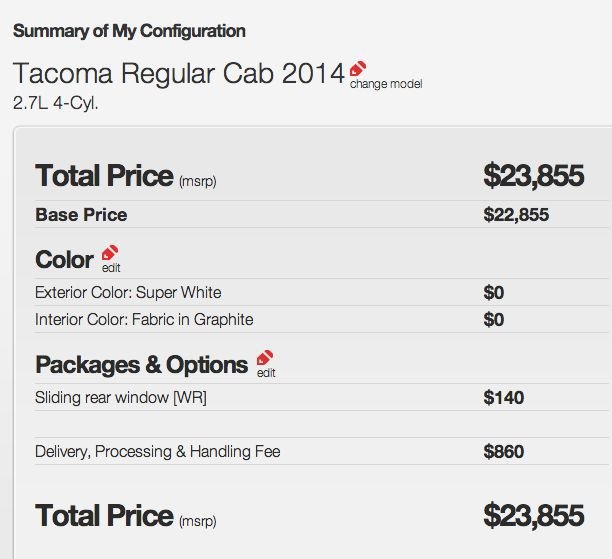Image resolution: width=612 pixels, height=559 pixels.
Task: Click the $860 delivery fee amount
Action: tap(503, 452)
